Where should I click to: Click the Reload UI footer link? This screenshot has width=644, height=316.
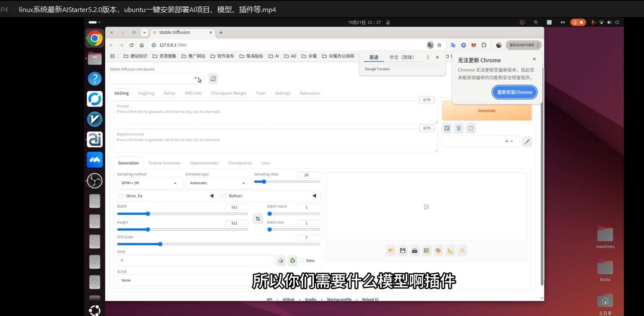371,299
